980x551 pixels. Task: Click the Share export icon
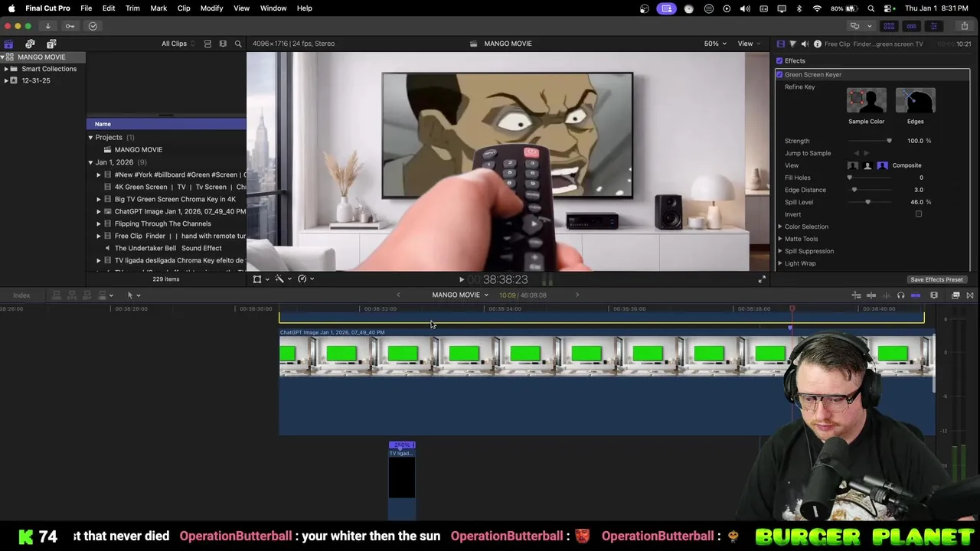964,26
